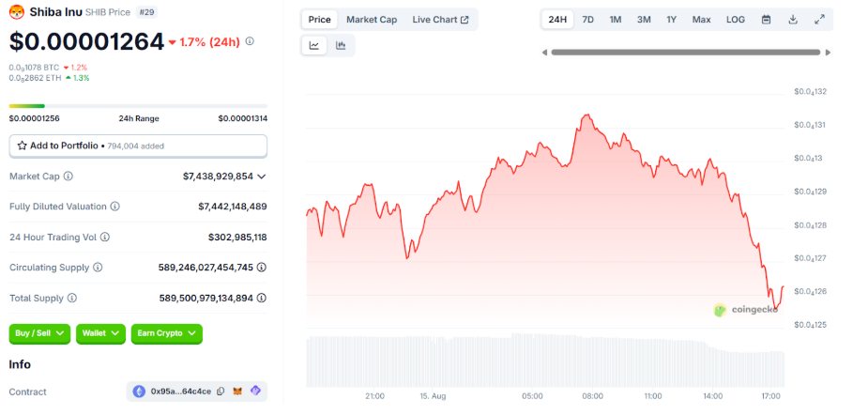Viewport: 868px width, 415px height.
Task: Click right arrow of chart range scrollbar
Action: coord(829,53)
